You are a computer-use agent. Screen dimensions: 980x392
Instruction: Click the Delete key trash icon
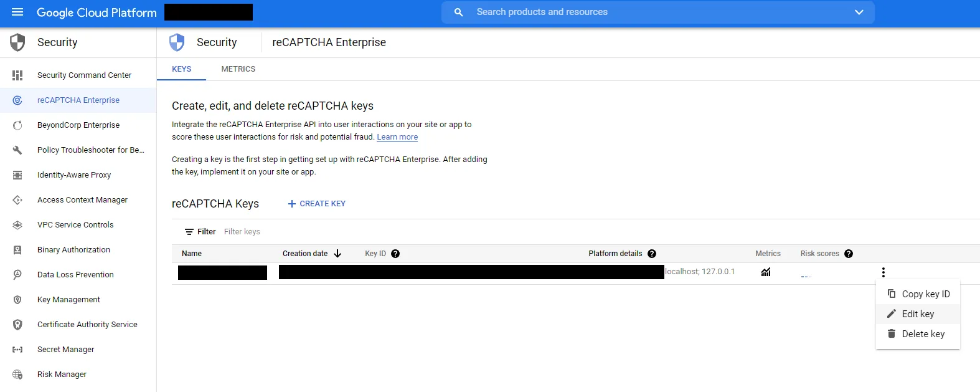point(892,333)
